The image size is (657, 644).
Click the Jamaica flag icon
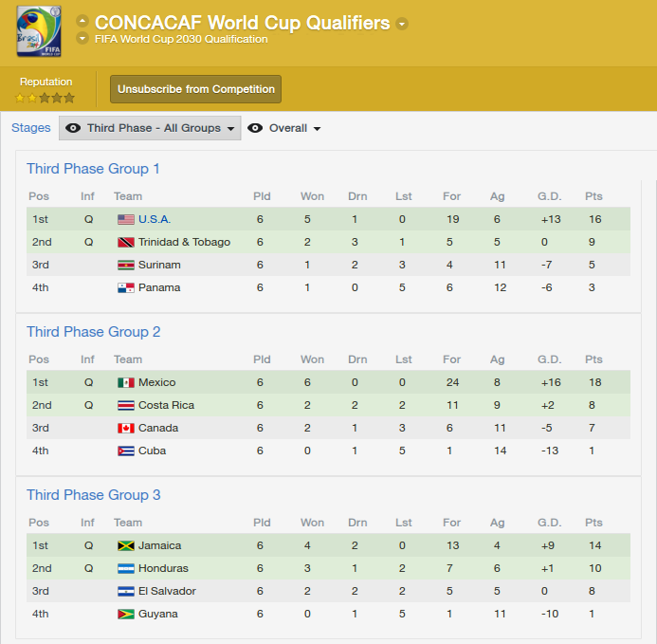(126, 545)
